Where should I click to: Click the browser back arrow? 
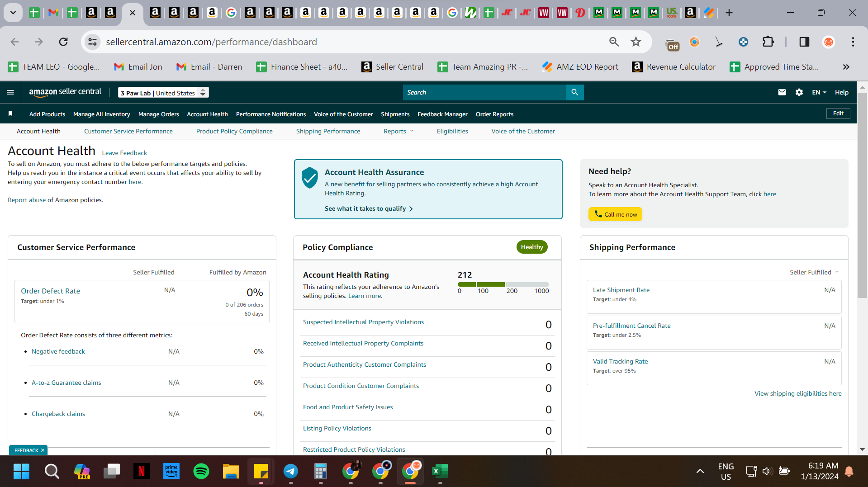pyautogui.click(x=14, y=42)
